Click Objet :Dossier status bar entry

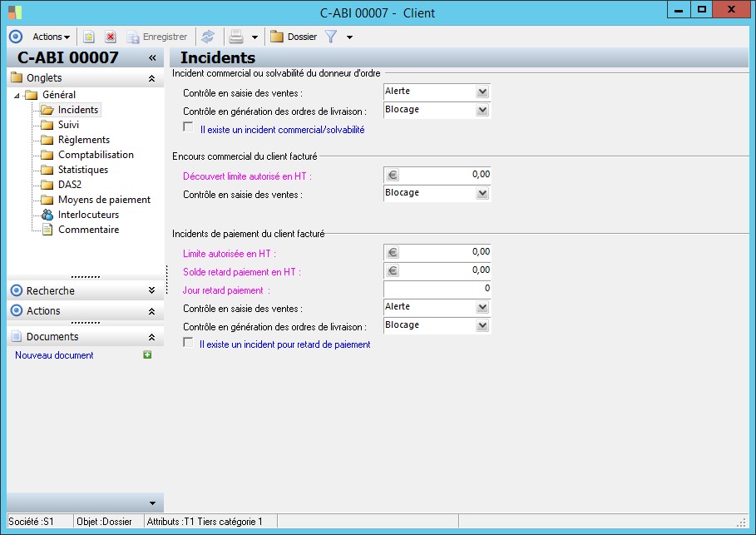coord(104,522)
